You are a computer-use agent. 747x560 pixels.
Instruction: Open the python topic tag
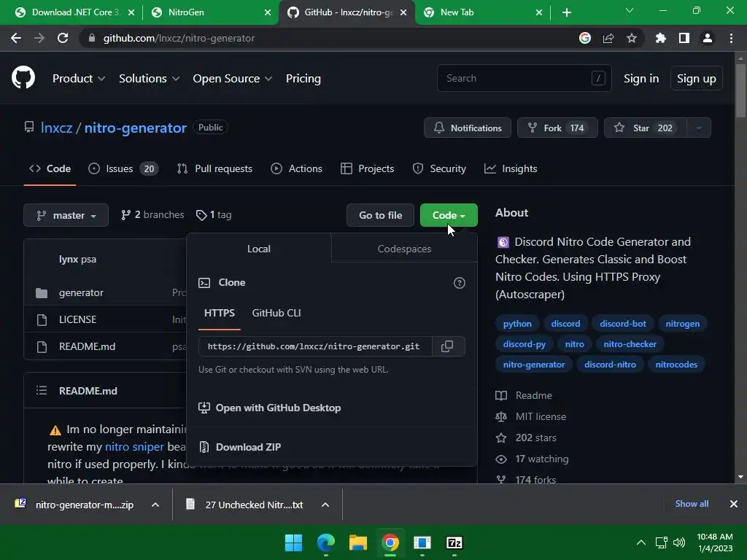coord(517,323)
